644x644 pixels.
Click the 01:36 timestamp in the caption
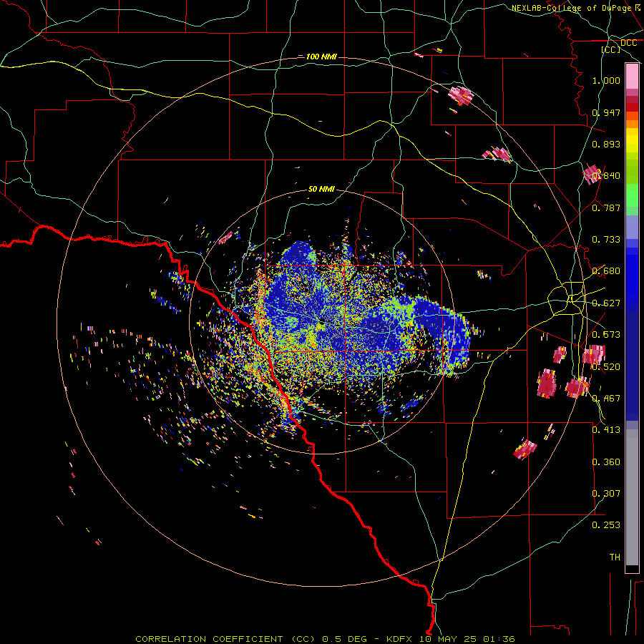[499, 639]
